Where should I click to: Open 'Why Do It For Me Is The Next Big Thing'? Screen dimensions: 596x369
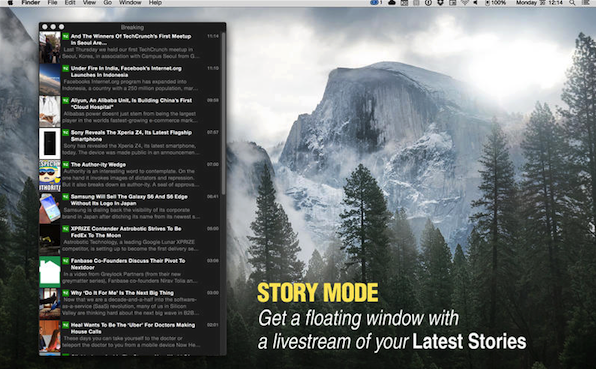click(x=122, y=293)
